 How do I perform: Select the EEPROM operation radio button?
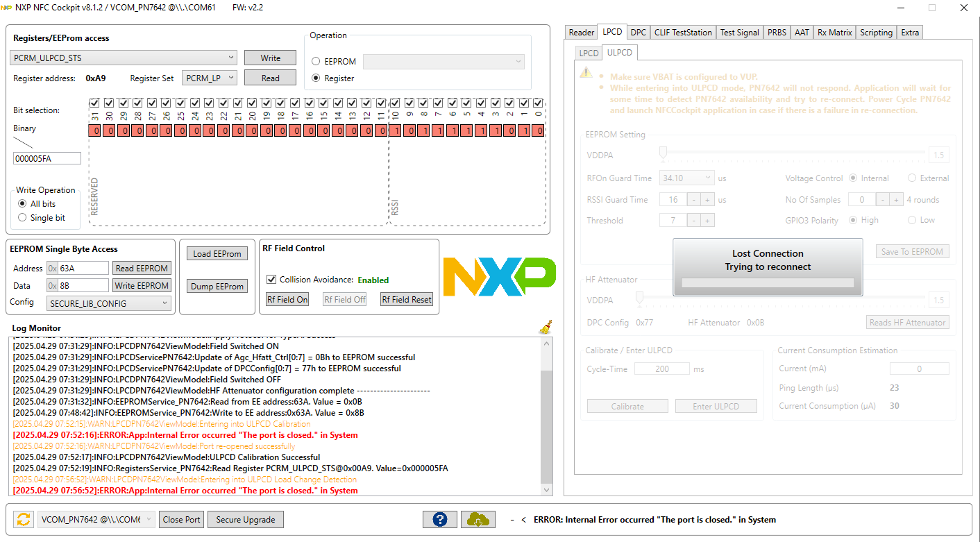[315, 60]
